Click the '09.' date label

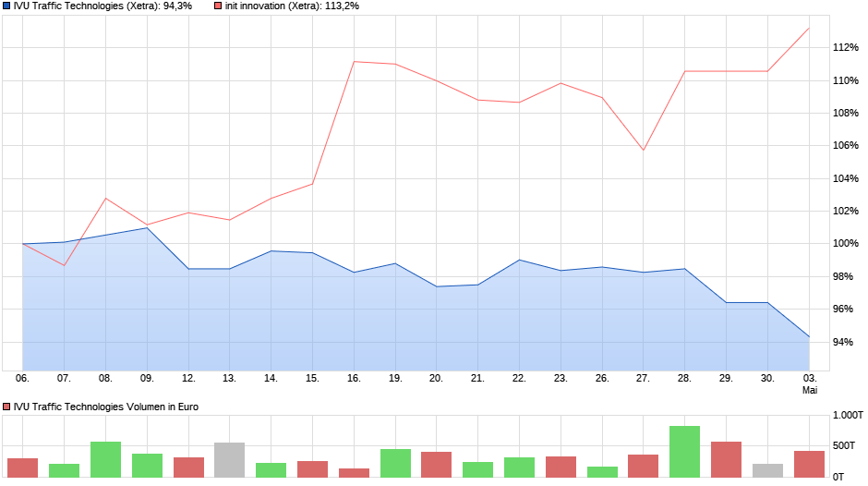point(147,378)
